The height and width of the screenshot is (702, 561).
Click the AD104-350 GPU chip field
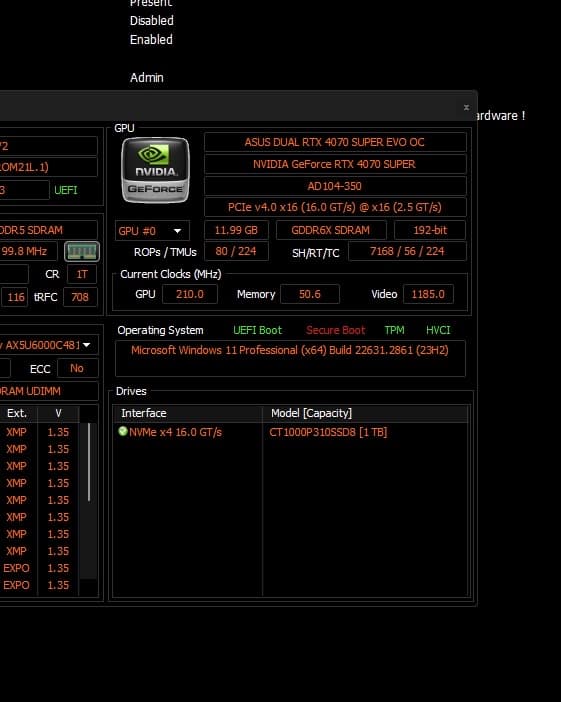[x=335, y=186]
